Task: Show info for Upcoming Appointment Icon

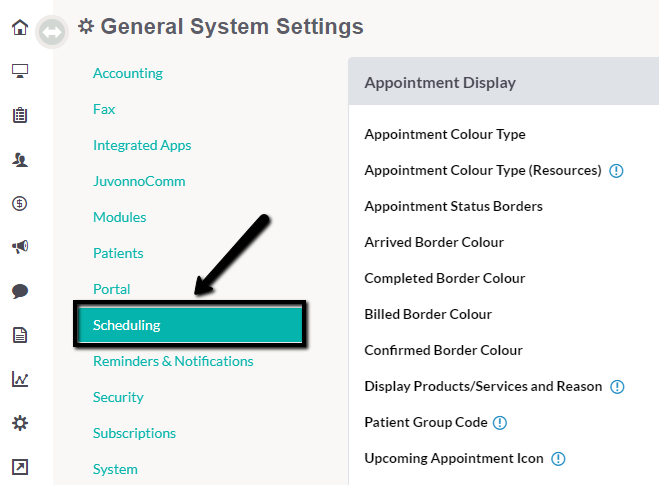Action: (558, 459)
